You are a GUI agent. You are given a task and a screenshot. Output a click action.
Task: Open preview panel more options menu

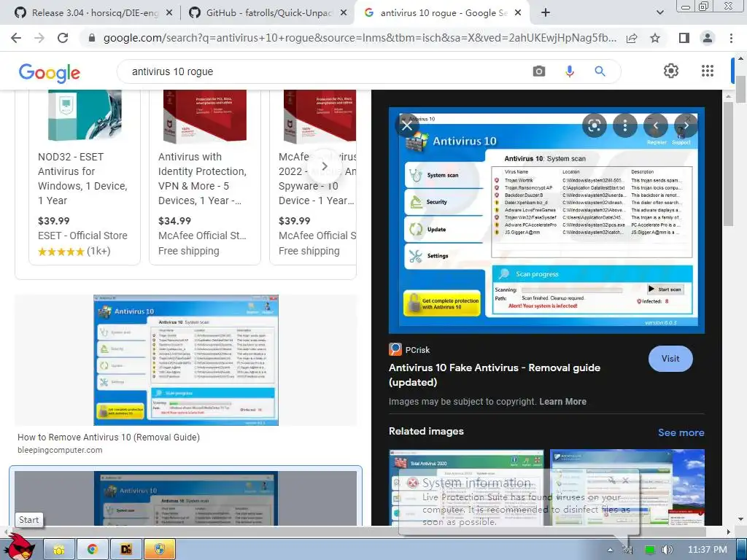(624, 125)
